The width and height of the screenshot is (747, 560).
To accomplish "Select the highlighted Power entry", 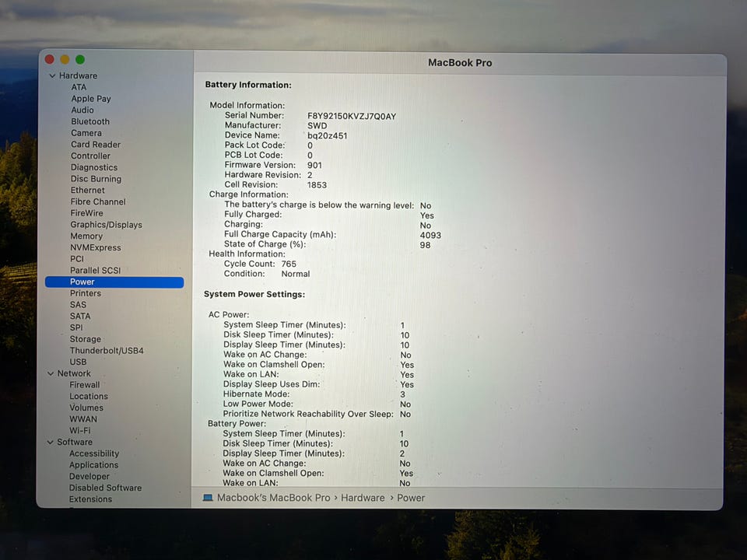I will point(114,282).
